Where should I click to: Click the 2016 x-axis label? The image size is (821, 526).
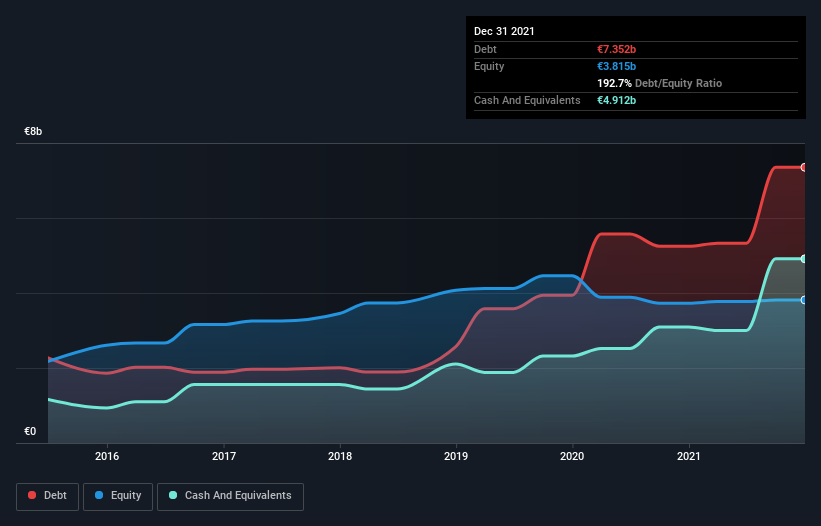pos(107,456)
